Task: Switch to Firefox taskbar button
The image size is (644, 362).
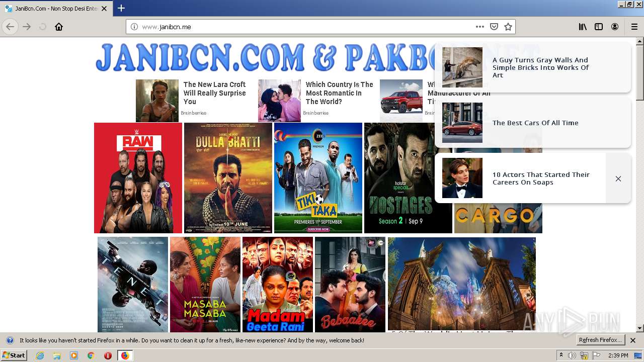Action: point(125,355)
